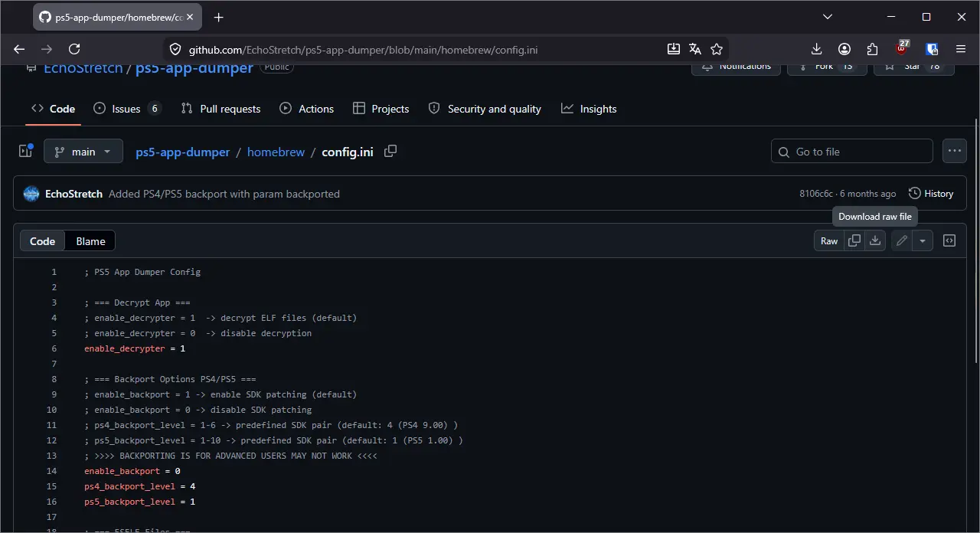980x533 pixels.
Task: Open the homebrew folder breadcrumb
Action: tap(276, 152)
